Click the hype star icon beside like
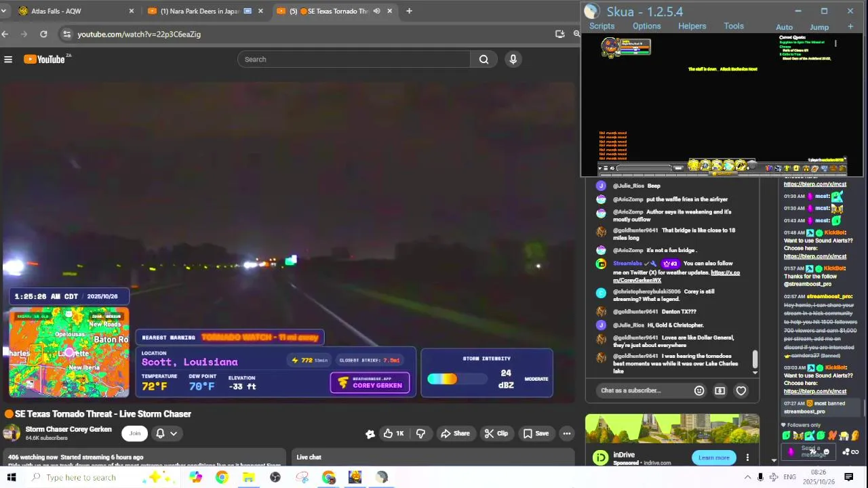868x488 pixels. pos(370,434)
